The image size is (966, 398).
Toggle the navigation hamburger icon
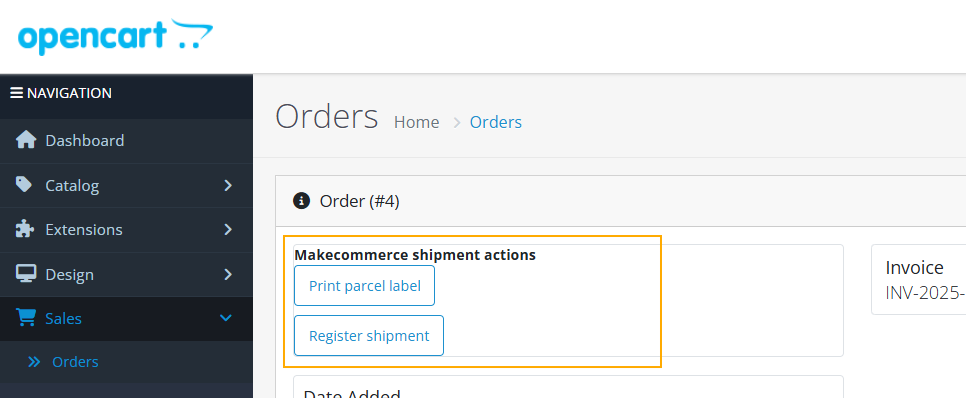[x=17, y=93]
